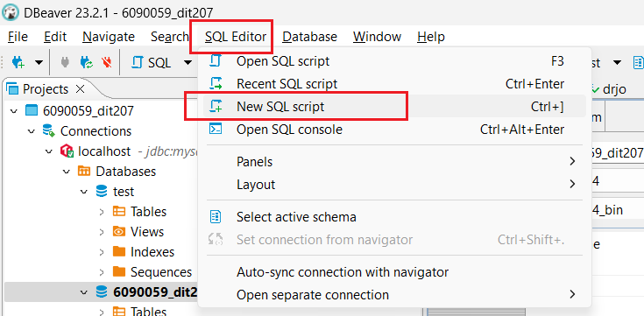The height and width of the screenshot is (316, 644).
Task: Select the Views tree item
Action: click(x=147, y=231)
